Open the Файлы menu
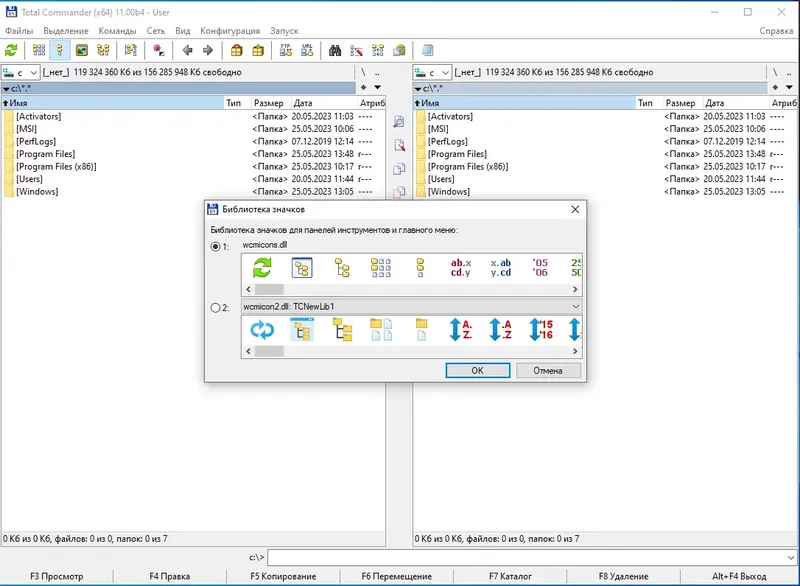 [19, 31]
